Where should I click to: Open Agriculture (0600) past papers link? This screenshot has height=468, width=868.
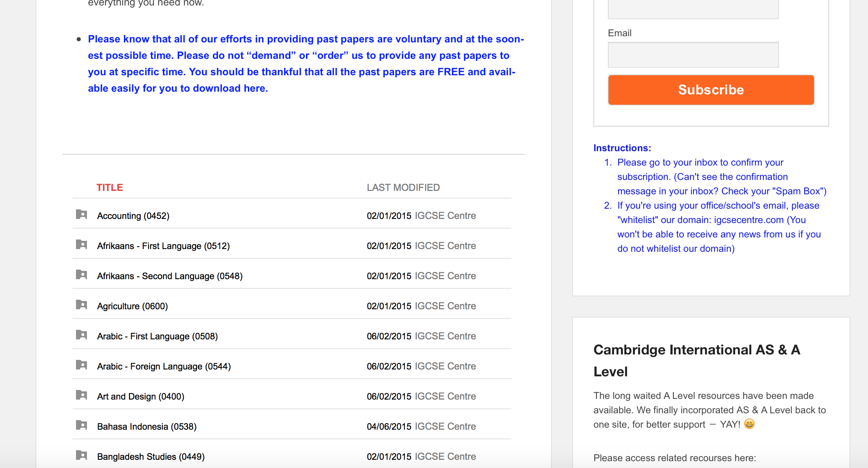132,306
